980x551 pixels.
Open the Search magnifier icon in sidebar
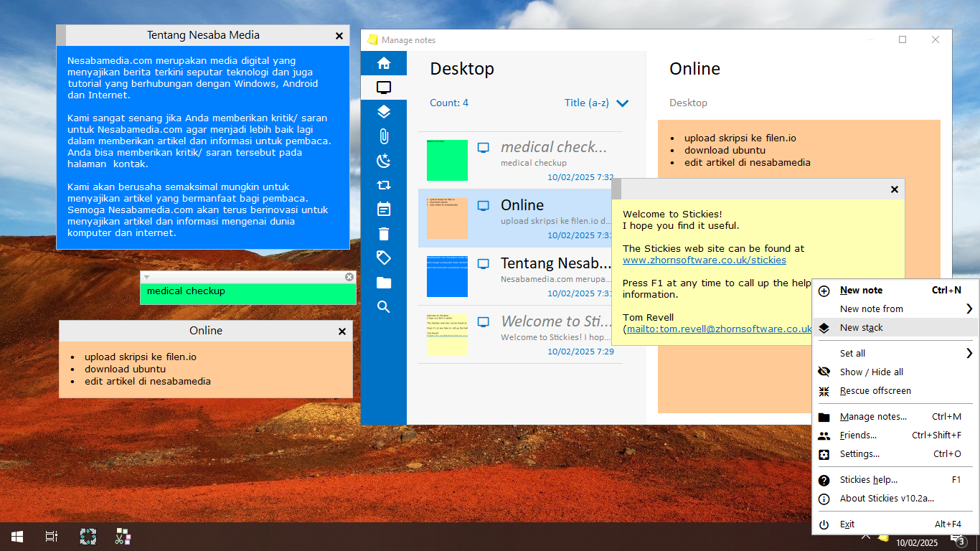(384, 307)
